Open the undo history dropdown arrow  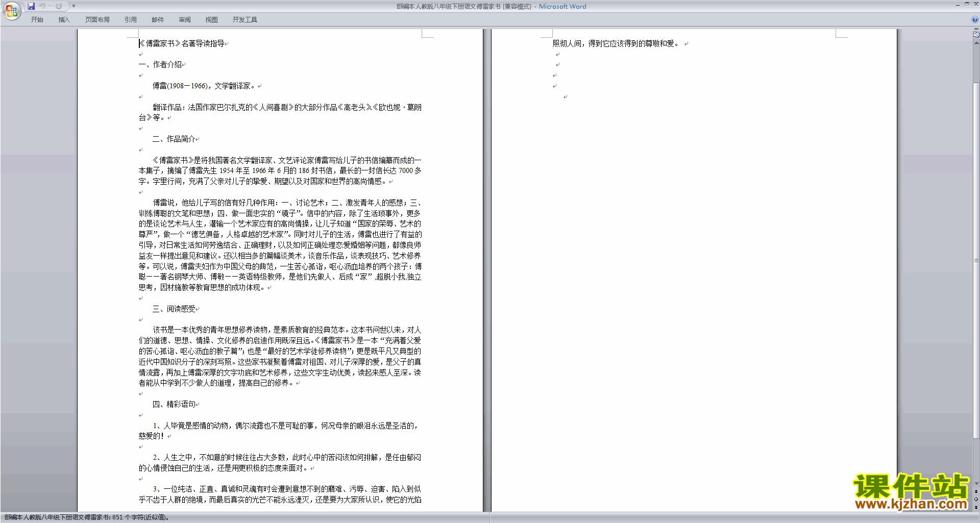tap(50, 6)
